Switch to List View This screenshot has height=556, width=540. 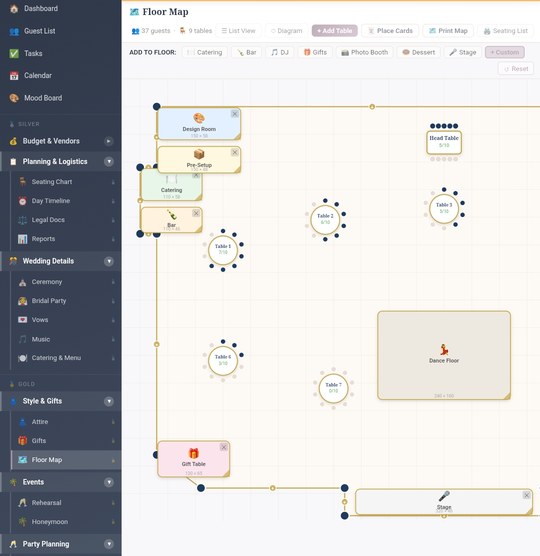pos(238,31)
